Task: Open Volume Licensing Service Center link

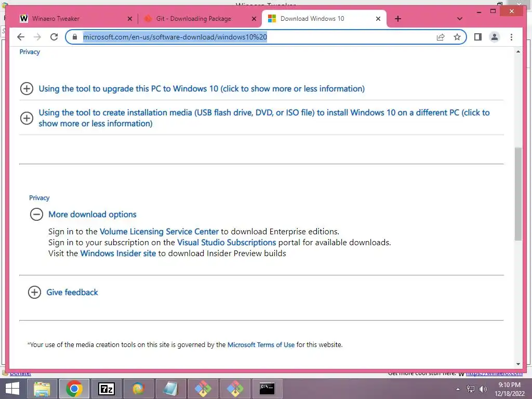Action: point(159,231)
